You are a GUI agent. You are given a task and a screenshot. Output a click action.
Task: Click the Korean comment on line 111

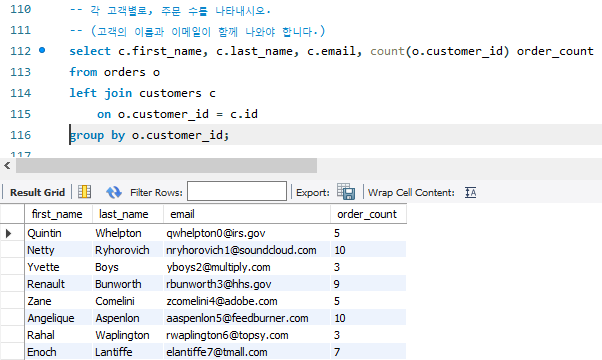[197, 31]
